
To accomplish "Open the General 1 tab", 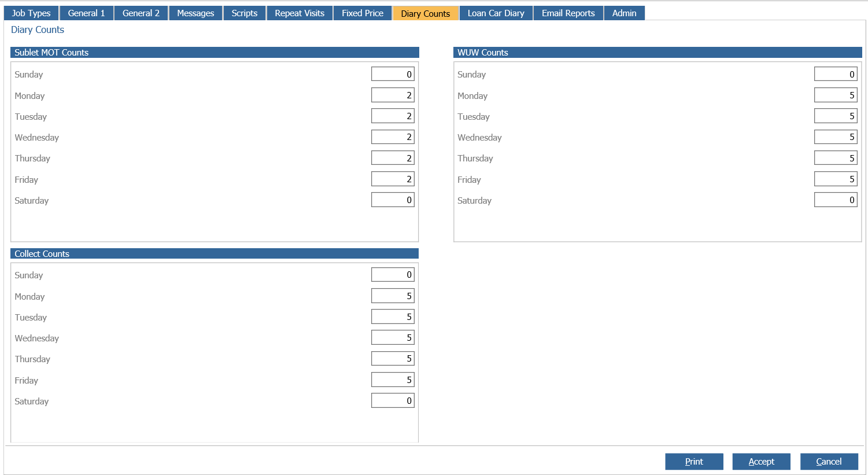I will pyautogui.click(x=86, y=13).
